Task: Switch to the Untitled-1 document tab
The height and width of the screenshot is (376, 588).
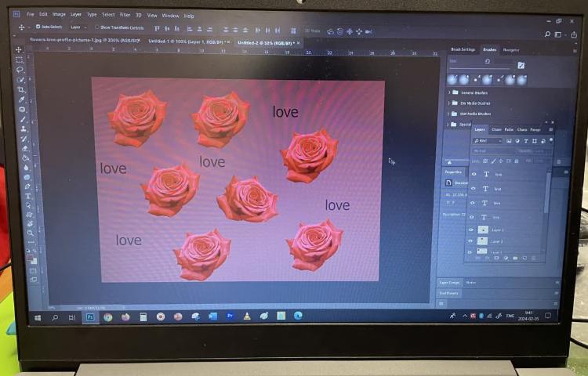Action: tap(187, 42)
